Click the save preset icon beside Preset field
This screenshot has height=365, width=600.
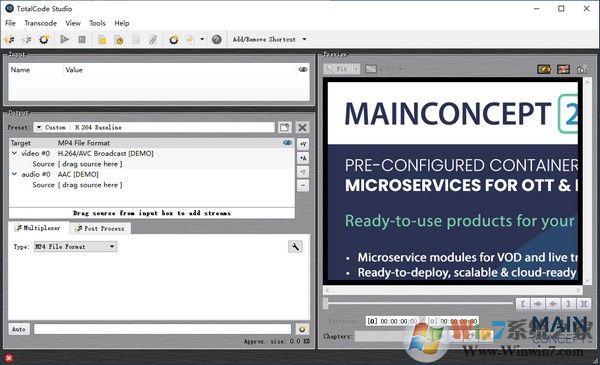(284, 127)
